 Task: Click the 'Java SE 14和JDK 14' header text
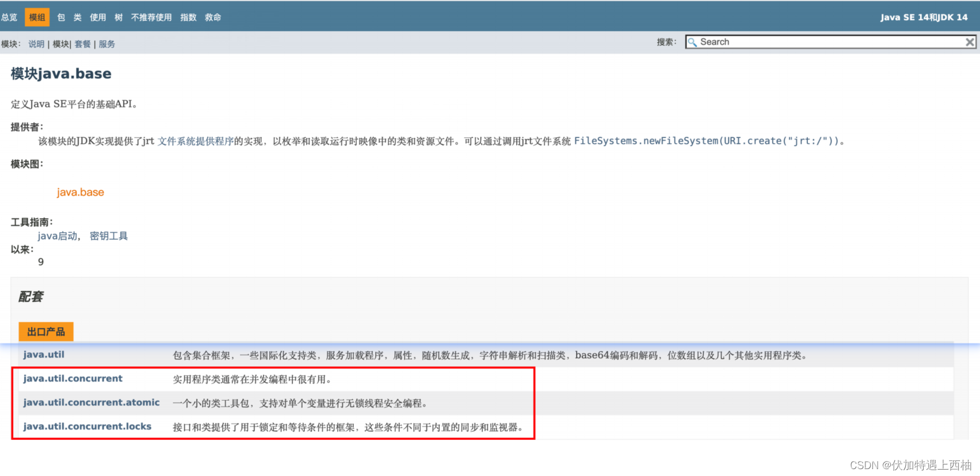(x=924, y=17)
